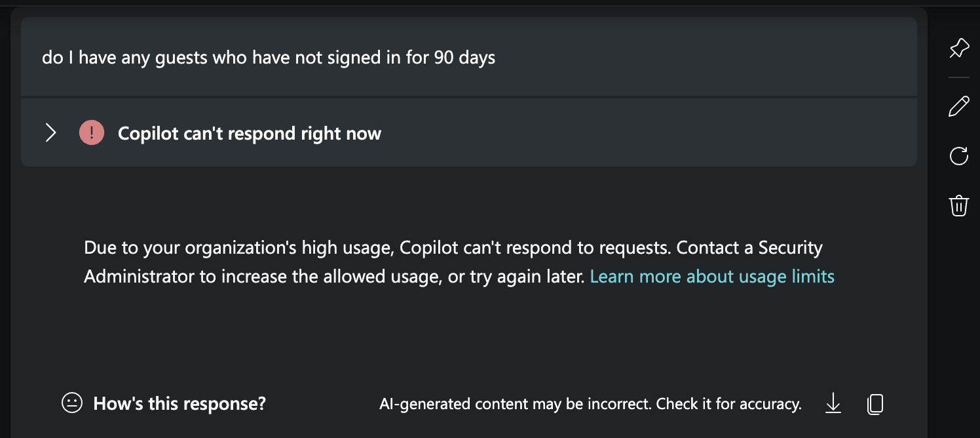Click the divider below the pin icon

[958, 77]
